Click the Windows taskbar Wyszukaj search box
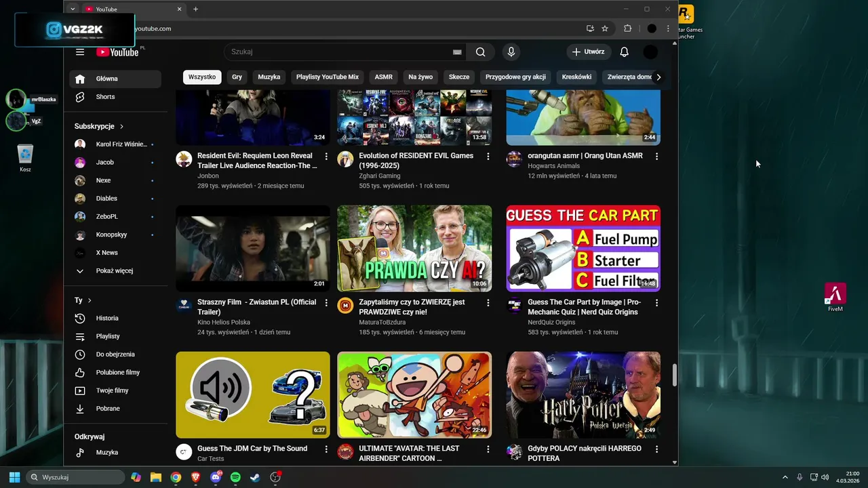 point(75,477)
